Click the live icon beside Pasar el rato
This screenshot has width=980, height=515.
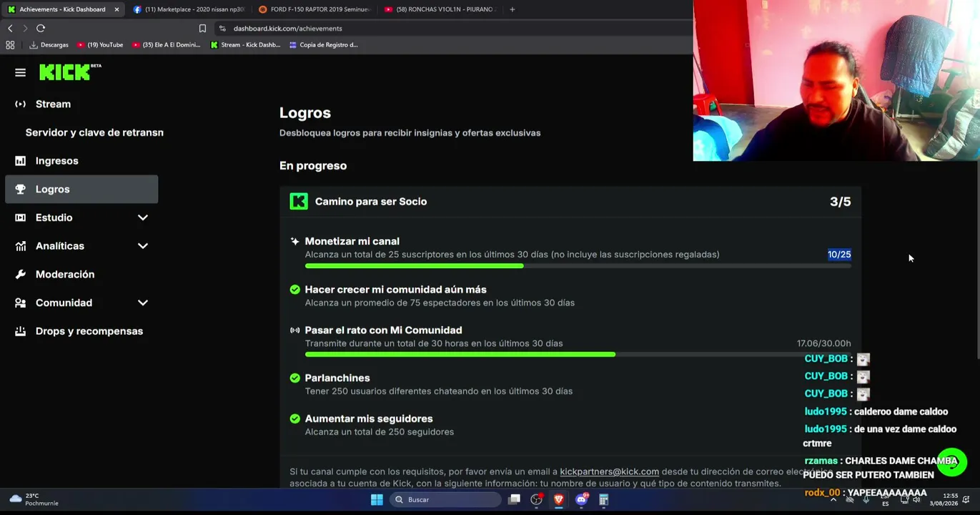point(295,330)
